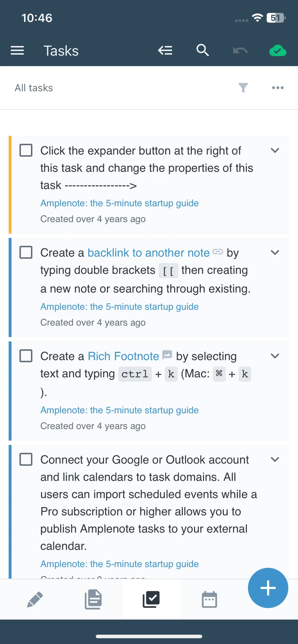Open the hamburger navigation menu
Screen dimensions: 298x644
pyautogui.click(x=17, y=51)
